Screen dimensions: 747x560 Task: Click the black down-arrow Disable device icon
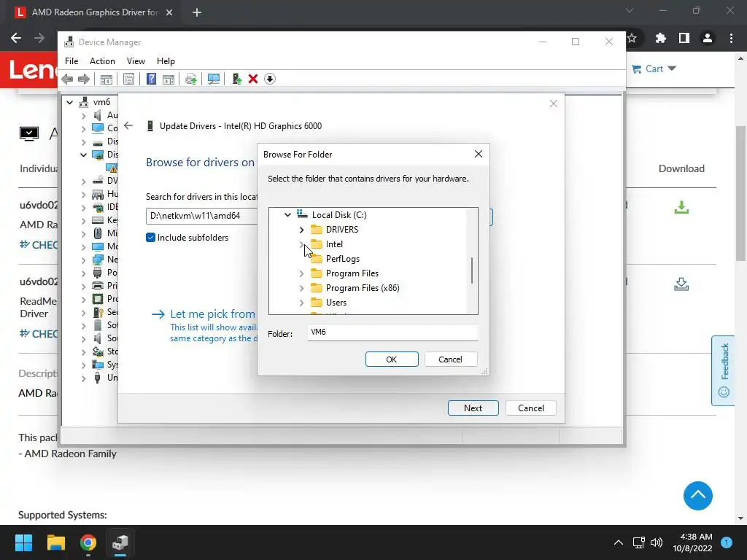pyautogui.click(x=270, y=79)
